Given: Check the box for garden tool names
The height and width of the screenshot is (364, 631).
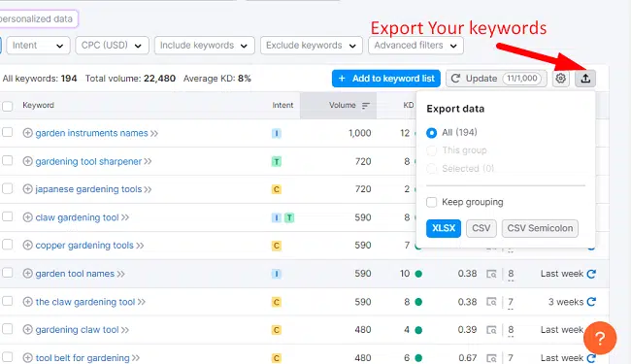Looking at the screenshot, I should click(x=7, y=273).
